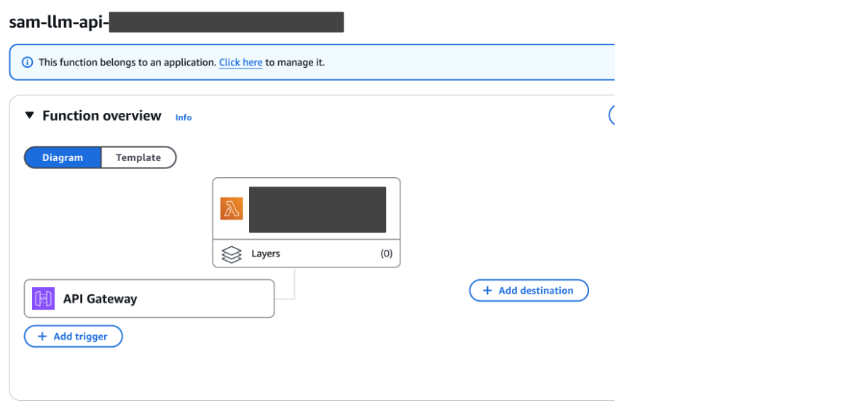Select the Layers row in the diagram

[x=306, y=254]
